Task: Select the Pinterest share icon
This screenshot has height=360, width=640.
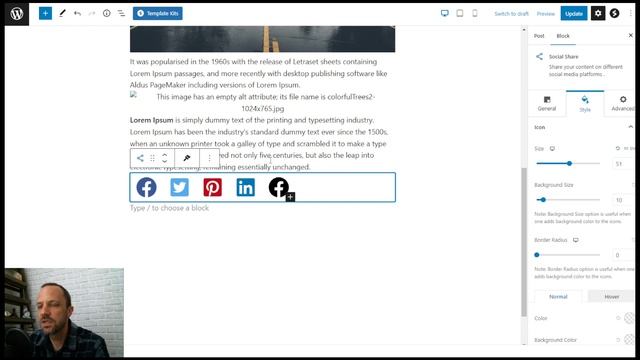Action: [x=213, y=187]
